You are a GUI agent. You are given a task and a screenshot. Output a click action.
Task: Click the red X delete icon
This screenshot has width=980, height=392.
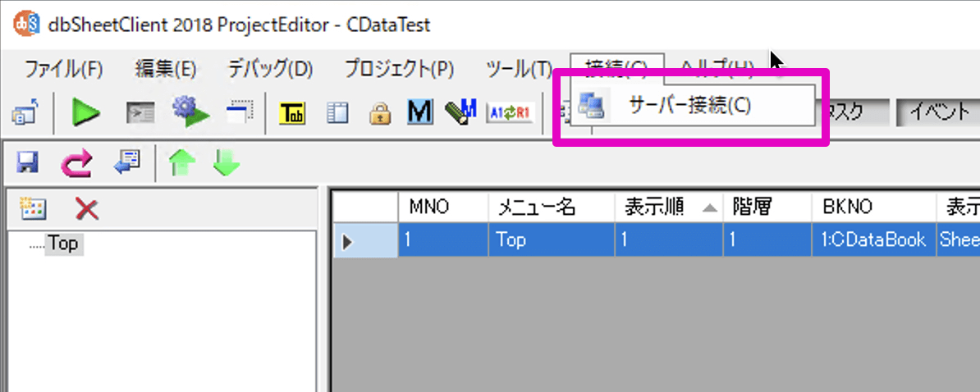tap(87, 209)
